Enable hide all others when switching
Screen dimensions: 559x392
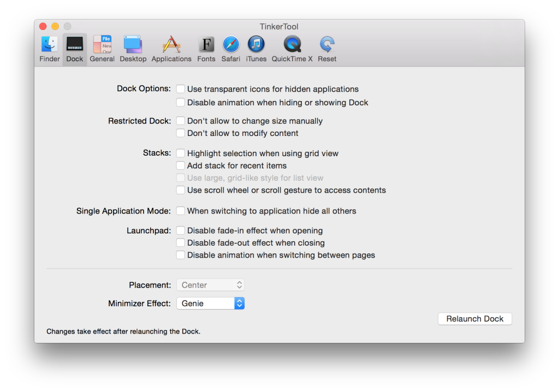[181, 211]
